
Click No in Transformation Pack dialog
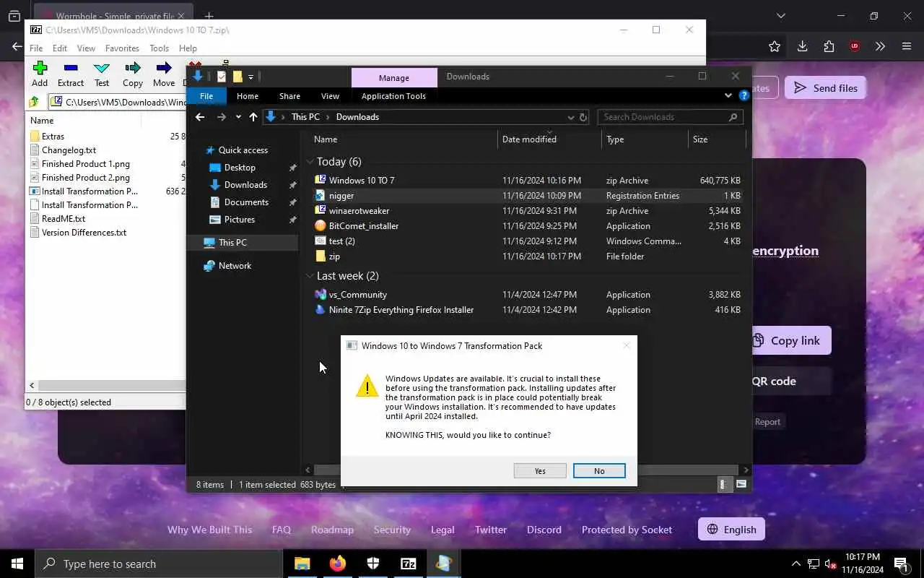[x=599, y=471]
